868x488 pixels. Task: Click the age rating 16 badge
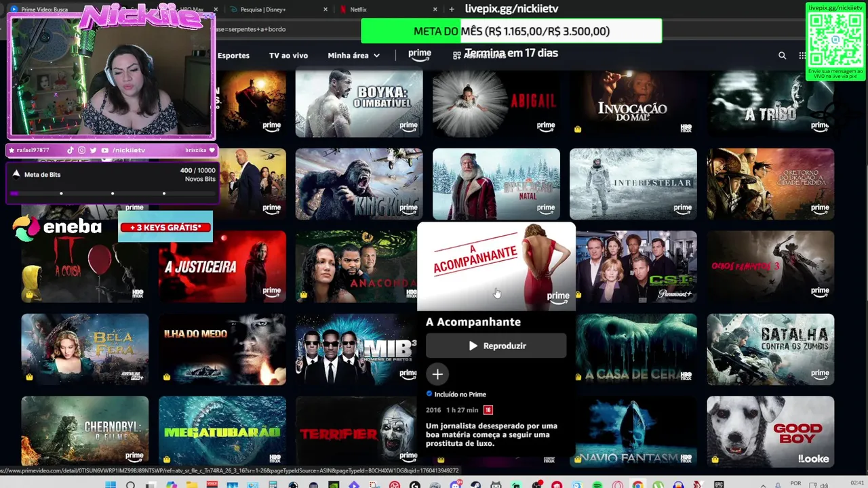coord(488,410)
